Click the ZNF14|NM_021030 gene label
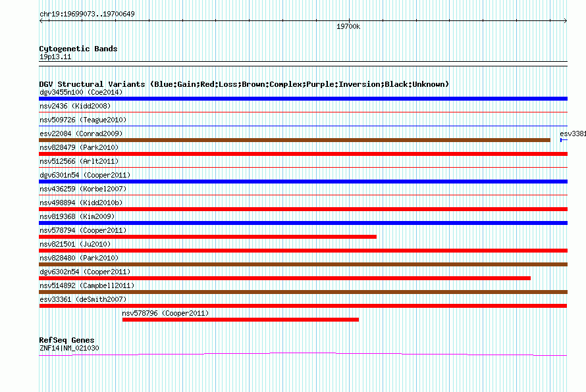This screenshot has width=586, height=392. pyautogui.click(x=69, y=348)
